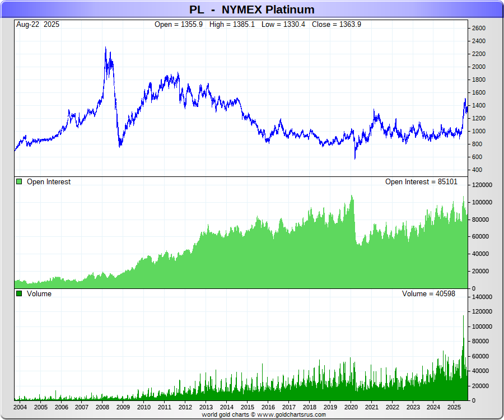Click the 120000 open interest axis label
The image size is (504, 420).
(482, 185)
